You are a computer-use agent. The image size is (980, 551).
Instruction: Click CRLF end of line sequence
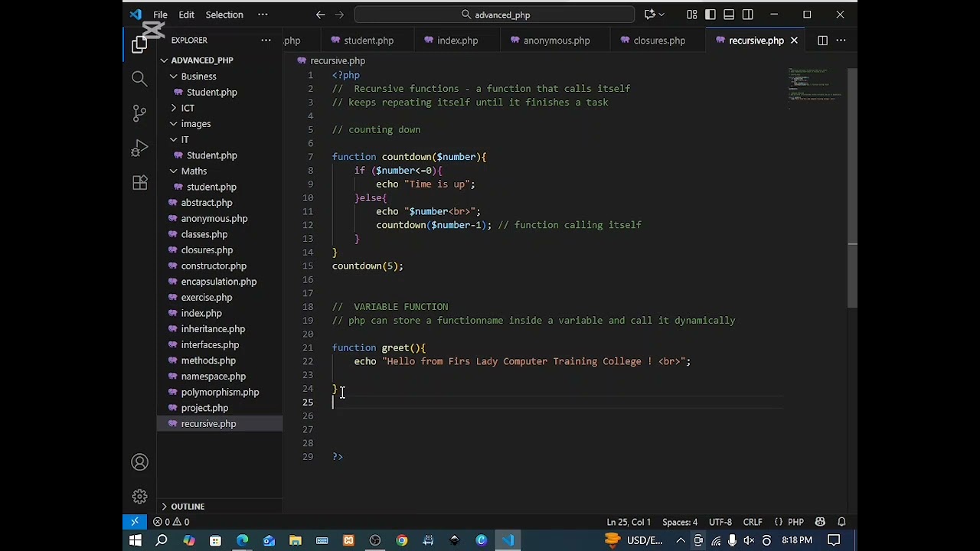point(753,522)
